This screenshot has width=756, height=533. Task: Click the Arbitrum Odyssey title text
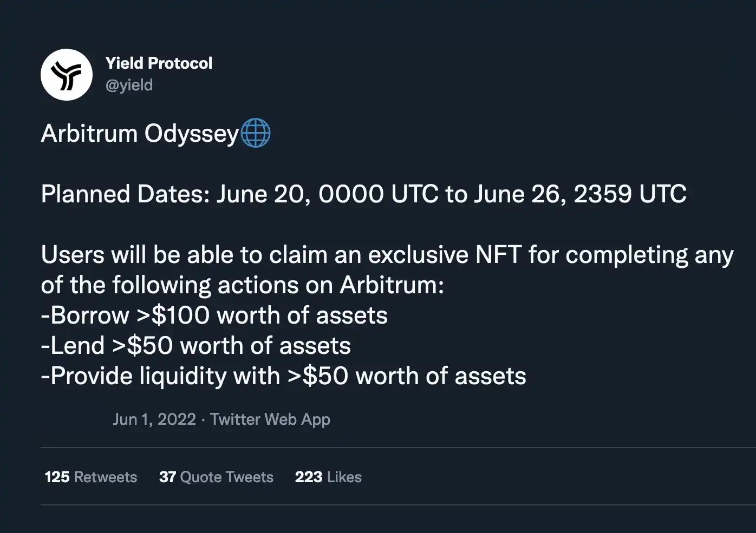[140, 134]
